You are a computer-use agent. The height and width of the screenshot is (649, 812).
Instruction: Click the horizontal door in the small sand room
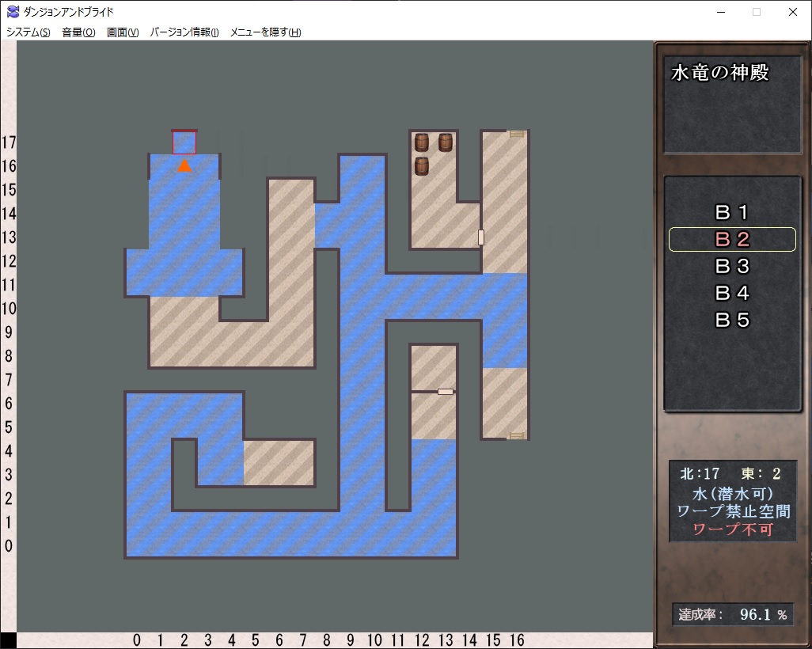(x=446, y=392)
